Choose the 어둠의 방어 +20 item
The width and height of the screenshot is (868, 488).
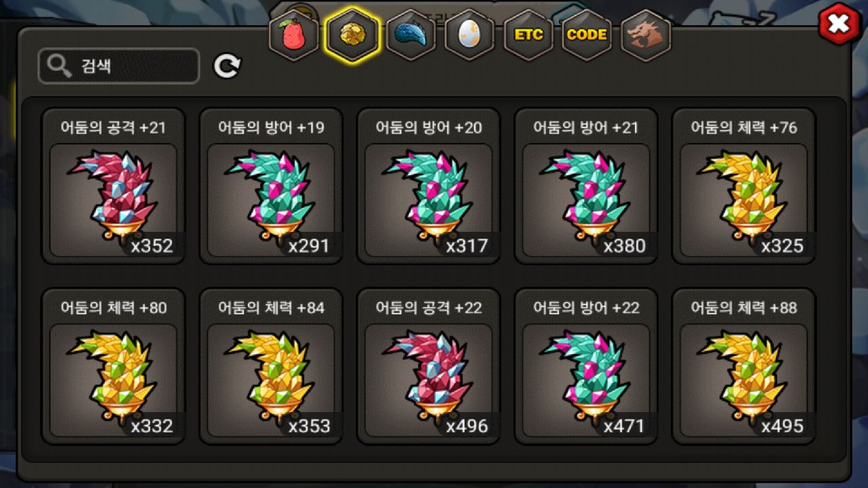tap(429, 186)
